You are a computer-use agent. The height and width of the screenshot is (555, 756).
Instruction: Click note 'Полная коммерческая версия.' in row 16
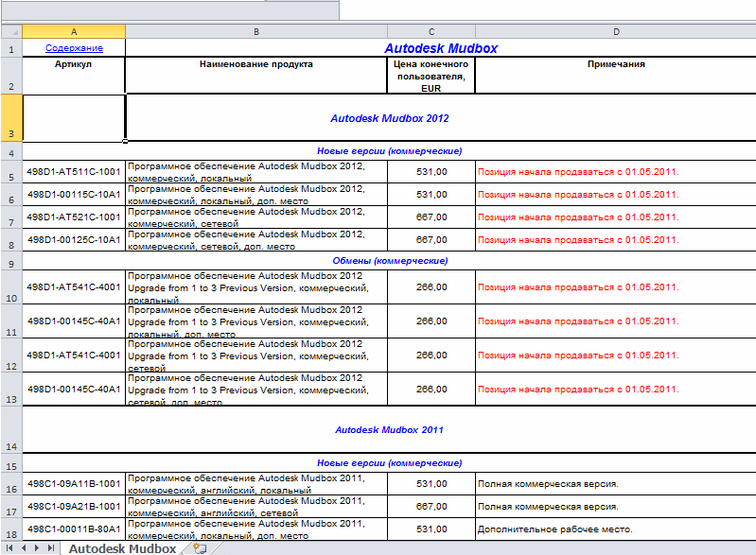point(548,484)
